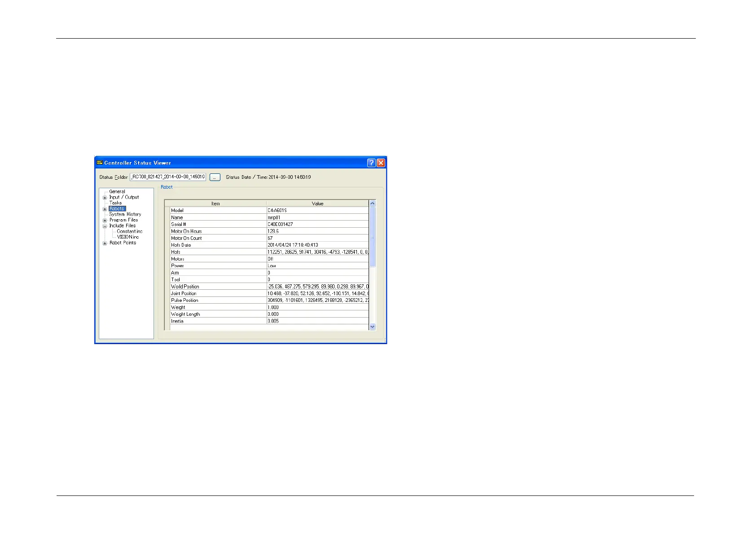
Task: Select the Inertia row label
Action: [x=177, y=321]
